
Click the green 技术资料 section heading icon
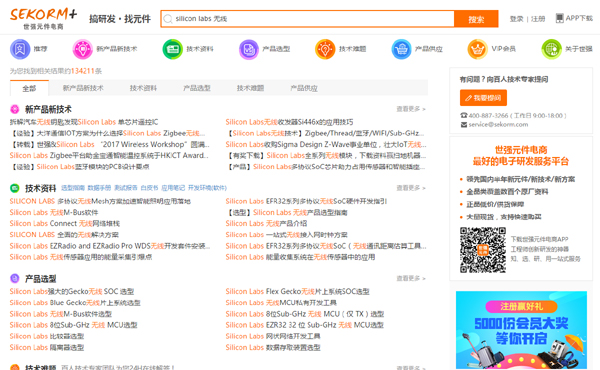click(x=15, y=188)
